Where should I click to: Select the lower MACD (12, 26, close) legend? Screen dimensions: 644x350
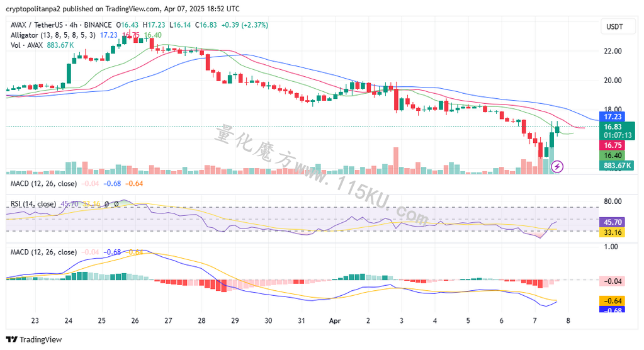pyautogui.click(x=43, y=252)
